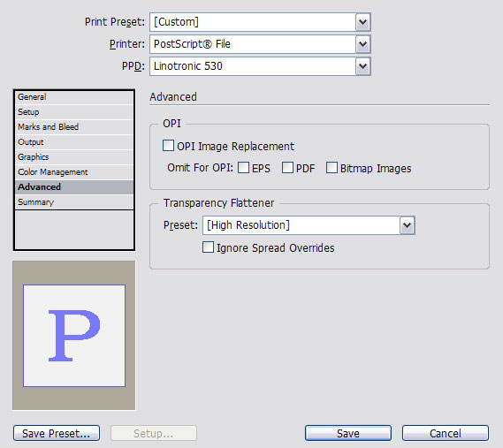Show the Summary panel
Screen dimensions: 503x448
coord(74,202)
